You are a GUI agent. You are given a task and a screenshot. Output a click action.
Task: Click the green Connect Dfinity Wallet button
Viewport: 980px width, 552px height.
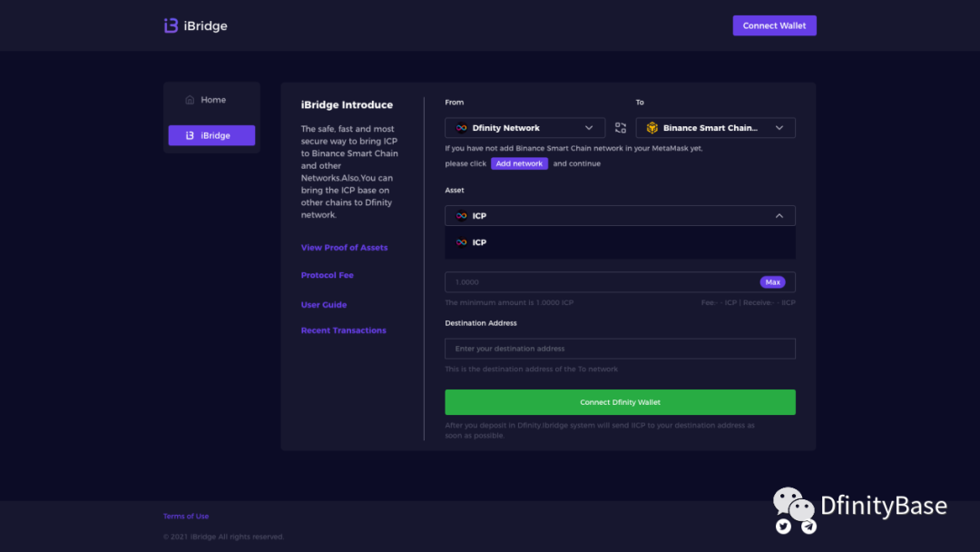pyautogui.click(x=620, y=402)
